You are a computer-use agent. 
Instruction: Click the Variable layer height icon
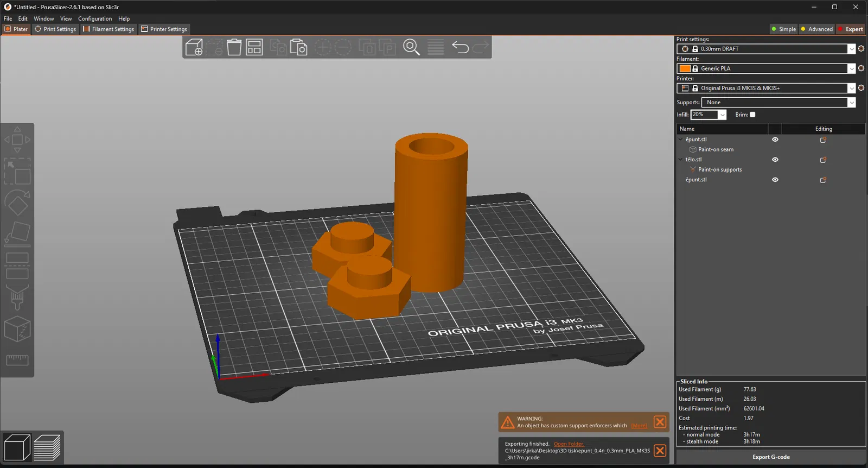(436, 47)
